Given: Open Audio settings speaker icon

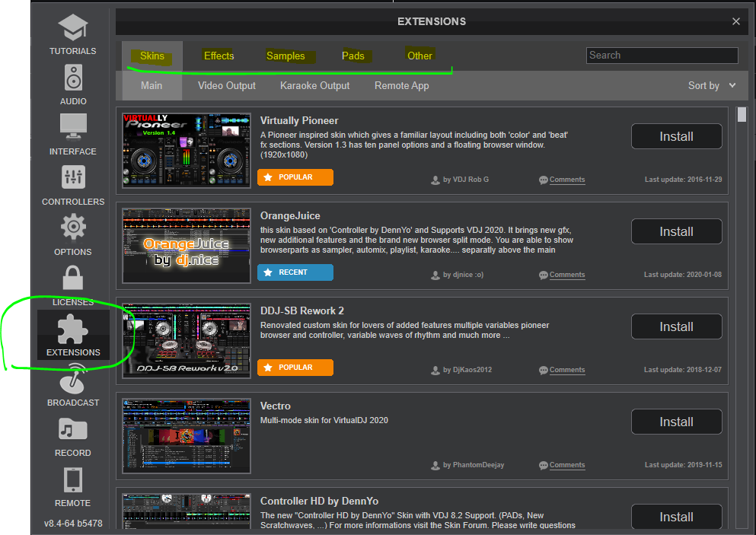Looking at the screenshot, I should tap(73, 77).
